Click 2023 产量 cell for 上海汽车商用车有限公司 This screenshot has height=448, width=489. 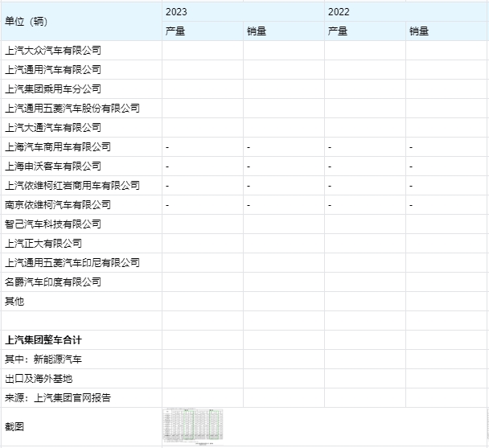pyautogui.click(x=203, y=147)
